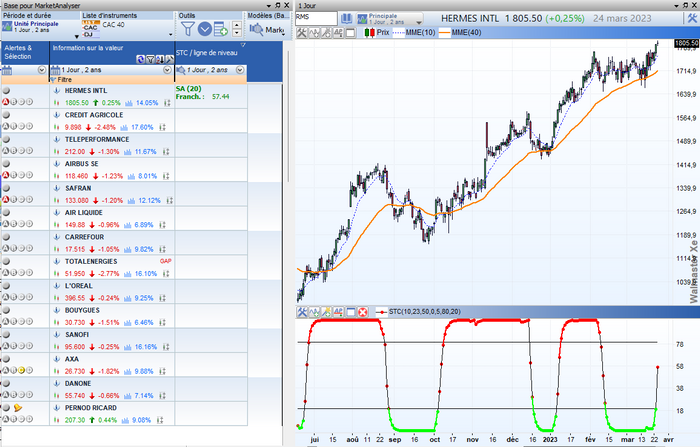
Task: Click the book icon next to RMS field
Action: 346,18
